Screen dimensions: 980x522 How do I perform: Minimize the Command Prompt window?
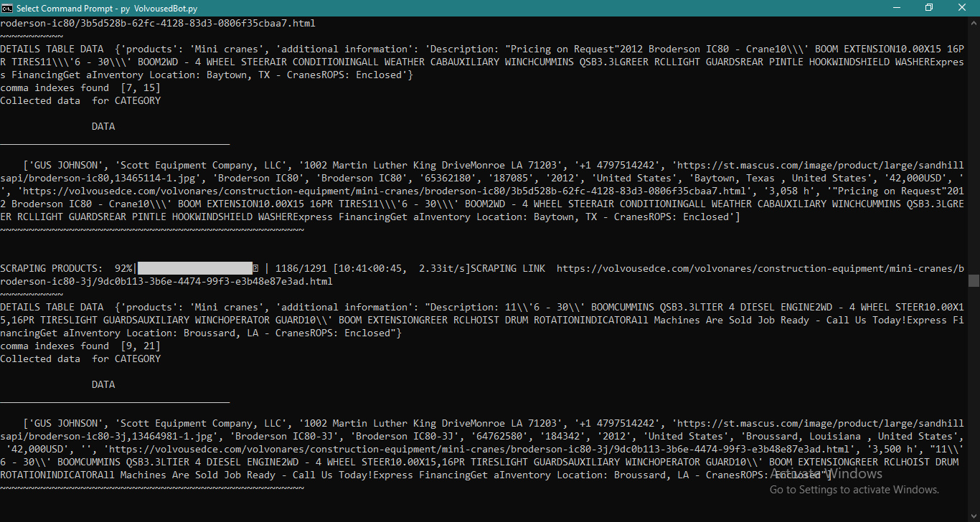897,8
